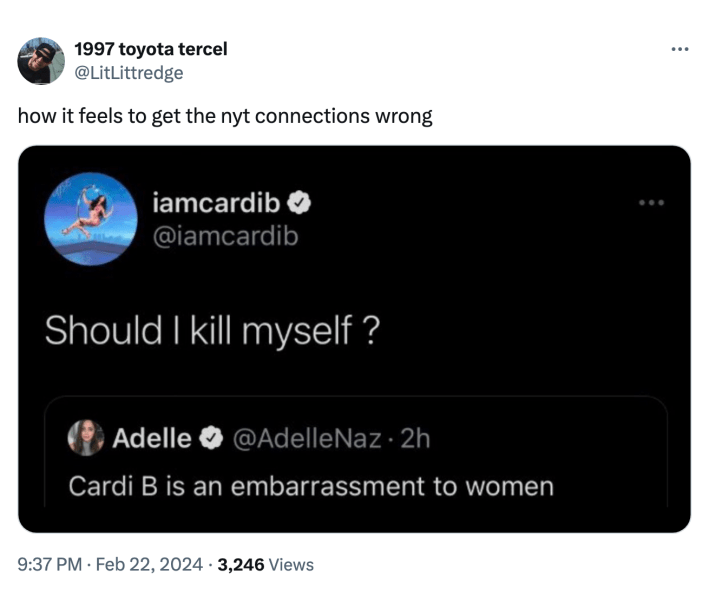Click the verified badge beside iamcardib
Screen dimensions: 709x589
coord(298,204)
